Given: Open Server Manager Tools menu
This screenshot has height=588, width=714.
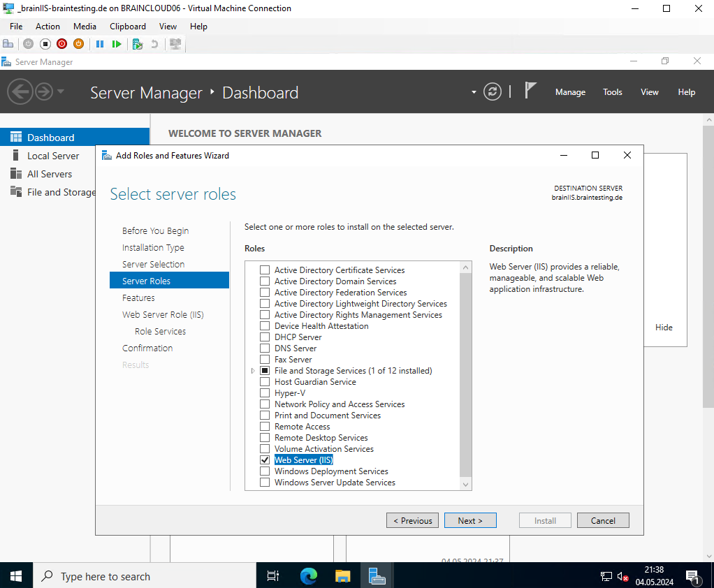Looking at the screenshot, I should [613, 92].
